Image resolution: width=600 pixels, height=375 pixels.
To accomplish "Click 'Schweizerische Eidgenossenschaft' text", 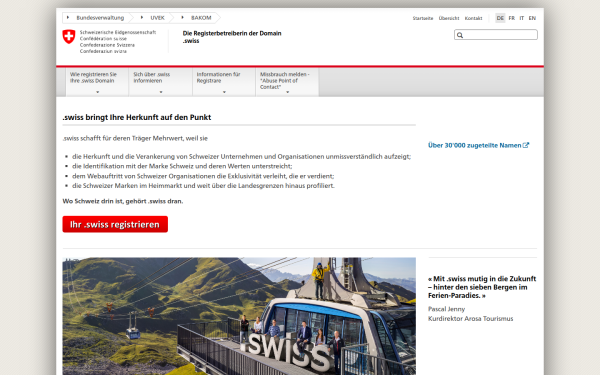I will [118, 33].
